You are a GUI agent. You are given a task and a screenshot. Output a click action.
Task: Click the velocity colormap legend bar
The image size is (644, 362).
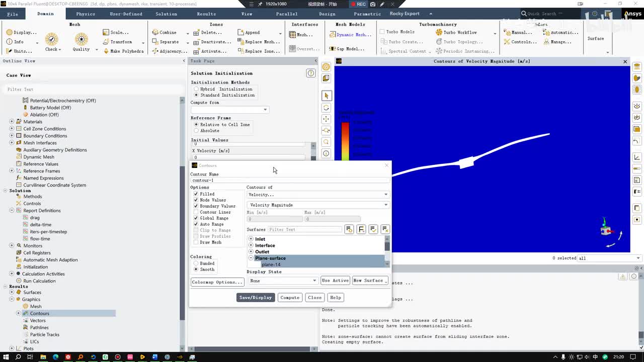(x=345, y=141)
